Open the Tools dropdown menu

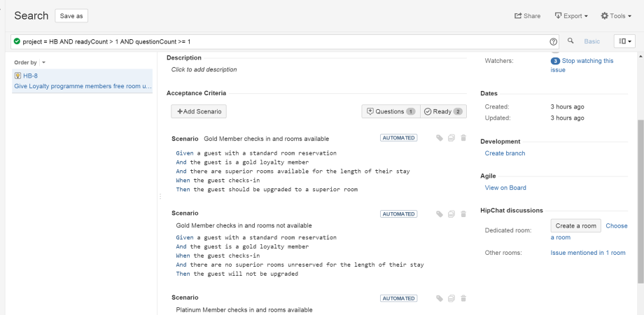tap(616, 16)
